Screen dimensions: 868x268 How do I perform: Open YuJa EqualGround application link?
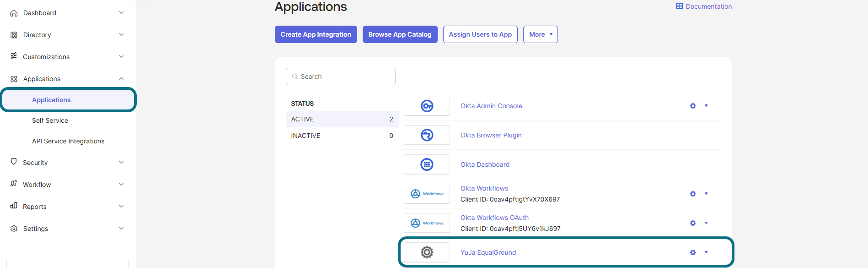pos(488,252)
